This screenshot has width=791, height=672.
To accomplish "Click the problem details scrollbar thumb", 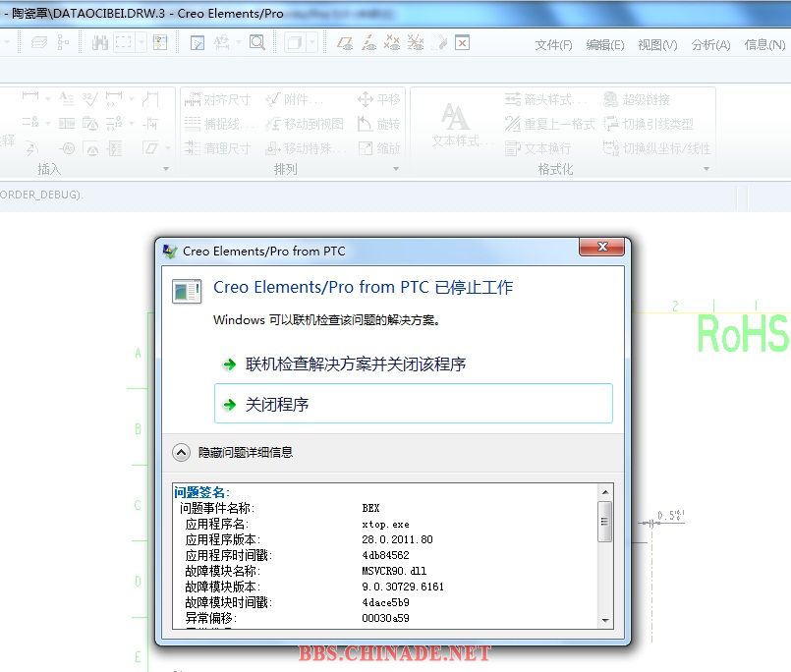I will [x=605, y=522].
